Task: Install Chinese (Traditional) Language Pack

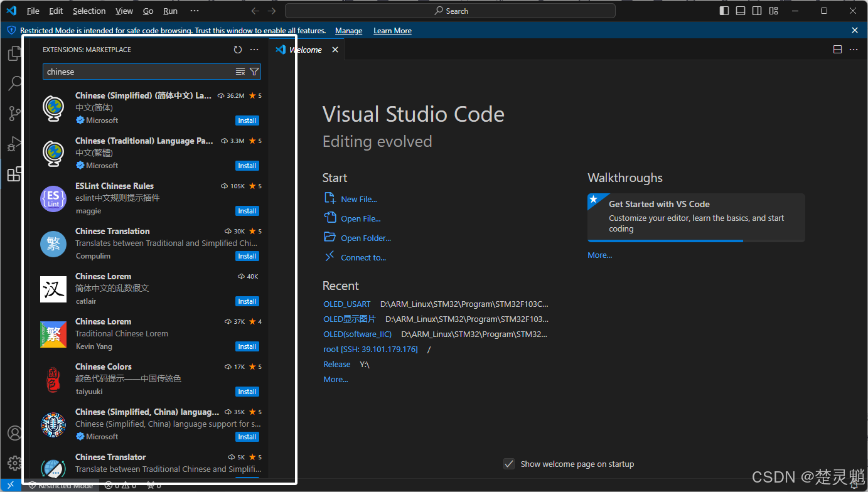Action: [247, 166]
